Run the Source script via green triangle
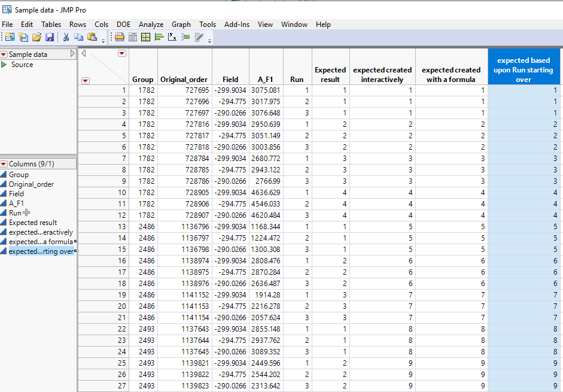Screen dimensions: 563x392 [x=4, y=65]
